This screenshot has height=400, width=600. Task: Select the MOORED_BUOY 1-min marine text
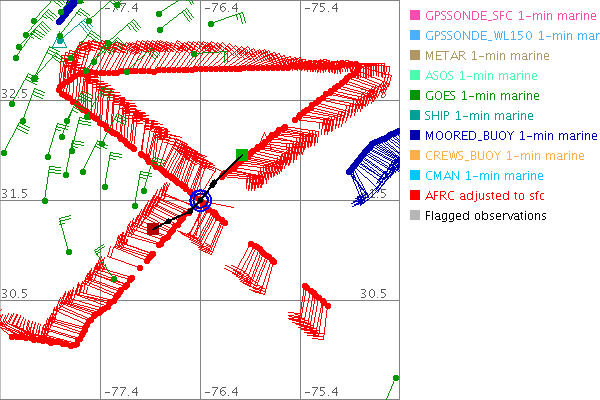click(511, 136)
